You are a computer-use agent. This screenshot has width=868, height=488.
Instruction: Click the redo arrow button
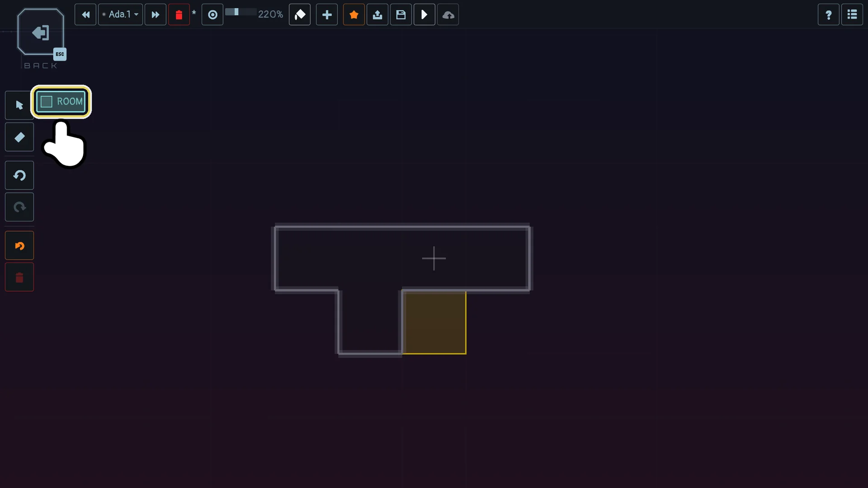pyautogui.click(x=19, y=207)
